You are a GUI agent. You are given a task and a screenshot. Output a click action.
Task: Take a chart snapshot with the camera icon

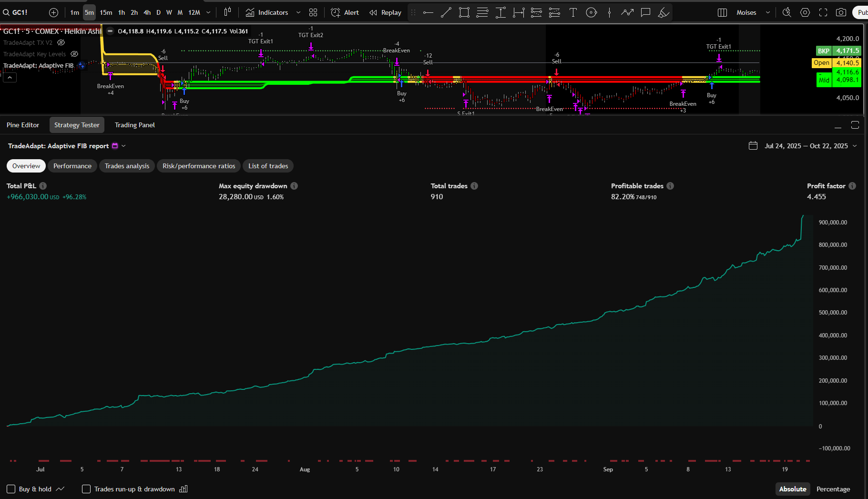click(841, 12)
